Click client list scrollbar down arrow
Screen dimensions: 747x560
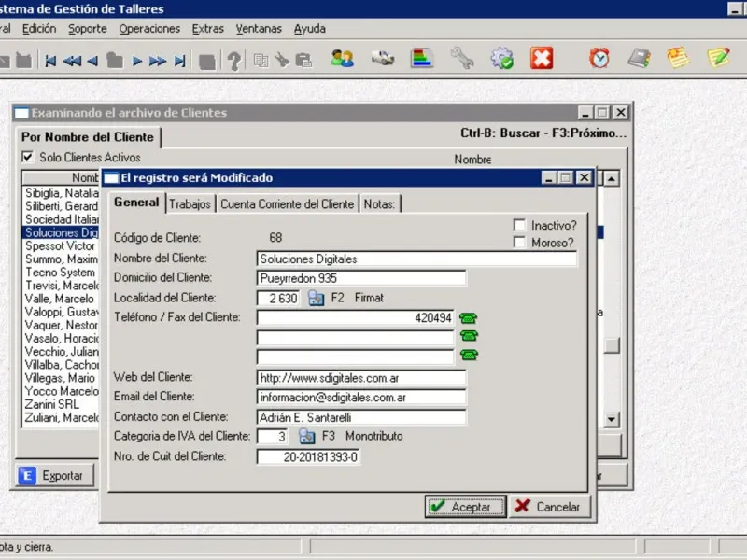pos(612,419)
